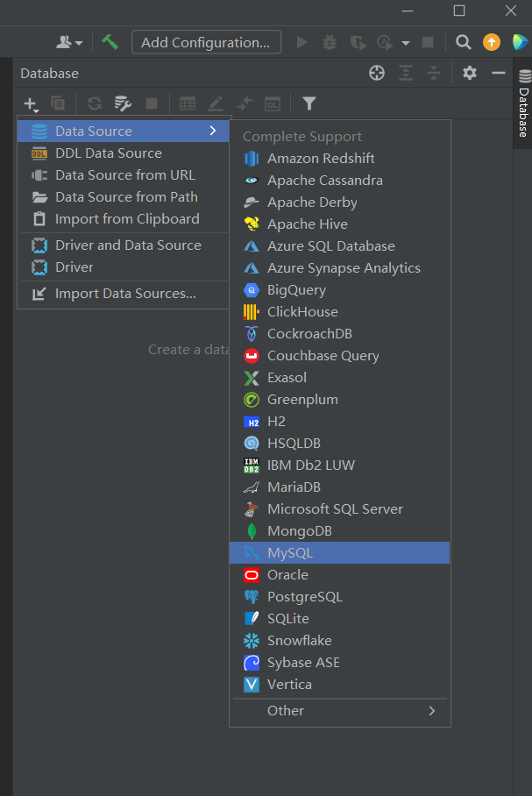Click the Stop/Deactivate square icon in Database toolbar
Viewport: 532px width, 796px height.
152,103
